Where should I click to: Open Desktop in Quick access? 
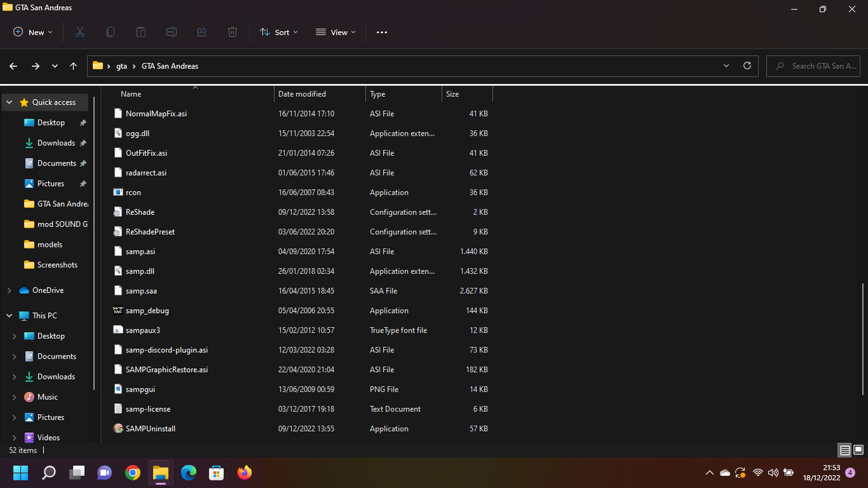(x=51, y=123)
